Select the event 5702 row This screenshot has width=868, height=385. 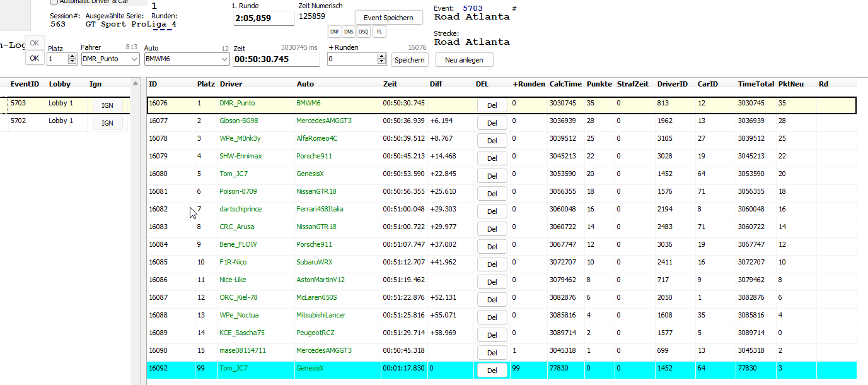25,121
